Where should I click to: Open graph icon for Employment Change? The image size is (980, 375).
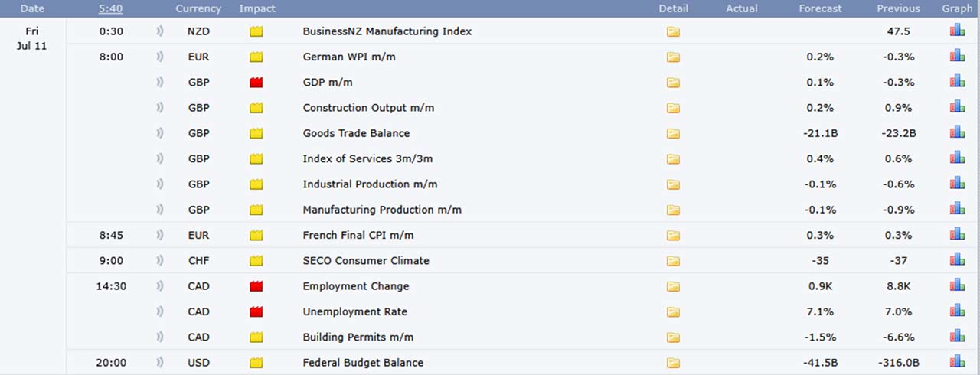tap(957, 285)
